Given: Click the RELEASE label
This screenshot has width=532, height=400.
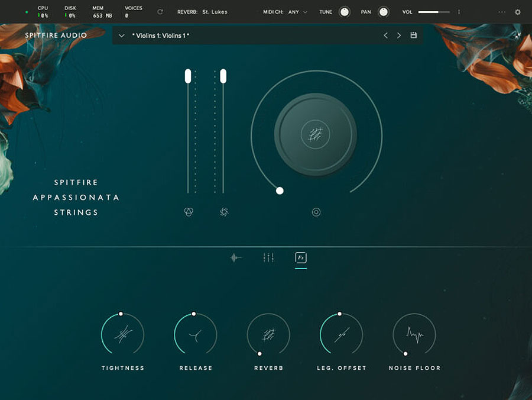Looking at the screenshot, I should (196, 368).
